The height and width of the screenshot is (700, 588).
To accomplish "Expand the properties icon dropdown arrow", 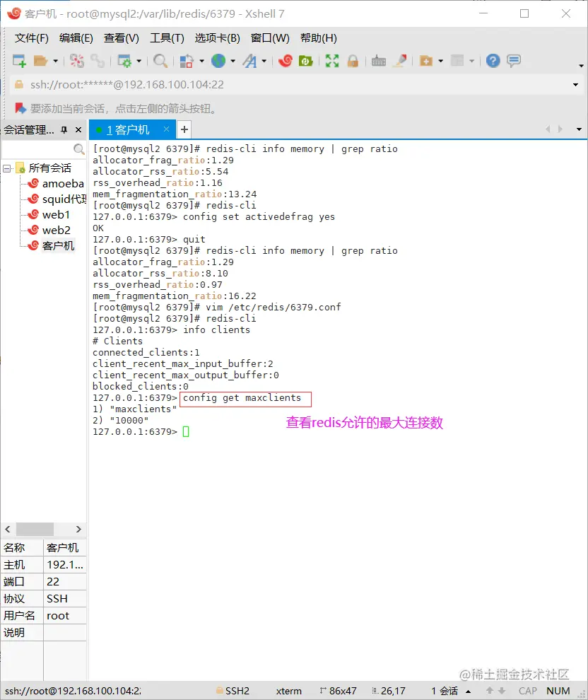I will 139,61.
